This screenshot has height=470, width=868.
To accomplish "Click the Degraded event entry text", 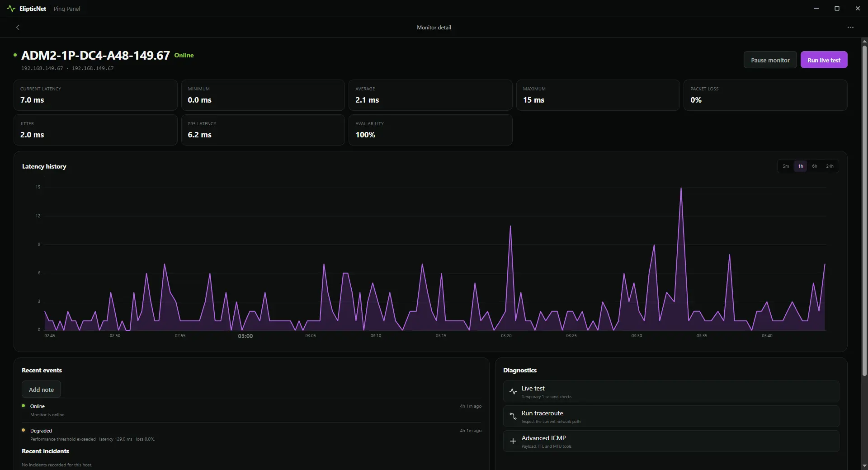I will (x=41, y=431).
